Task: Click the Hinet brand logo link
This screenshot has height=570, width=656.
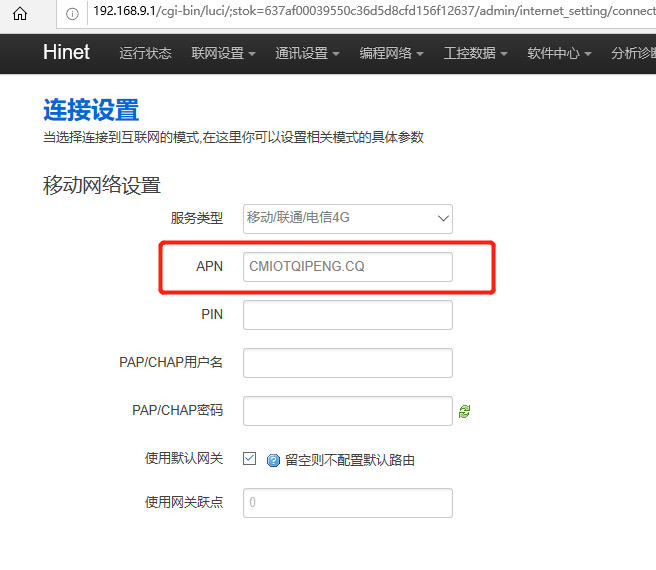Action: [x=66, y=52]
